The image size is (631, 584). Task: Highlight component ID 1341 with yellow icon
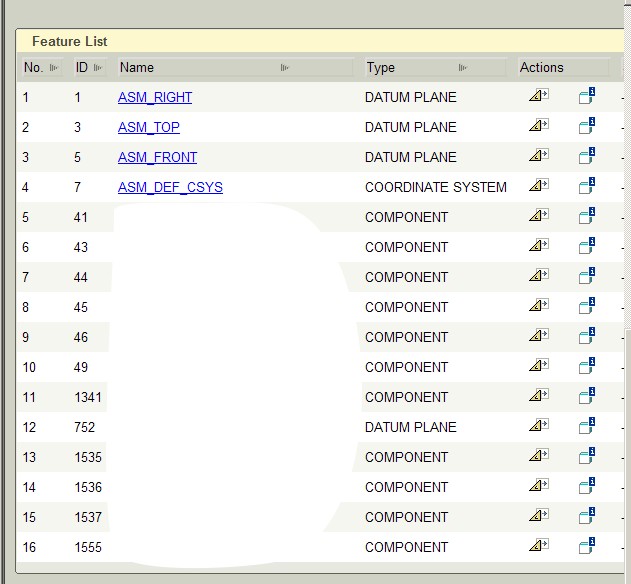[538, 395]
